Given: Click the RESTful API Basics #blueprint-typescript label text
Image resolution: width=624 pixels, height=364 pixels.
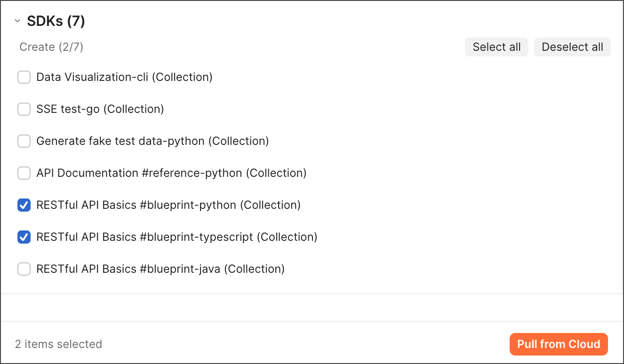Looking at the screenshot, I should pyautogui.click(x=176, y=237).
